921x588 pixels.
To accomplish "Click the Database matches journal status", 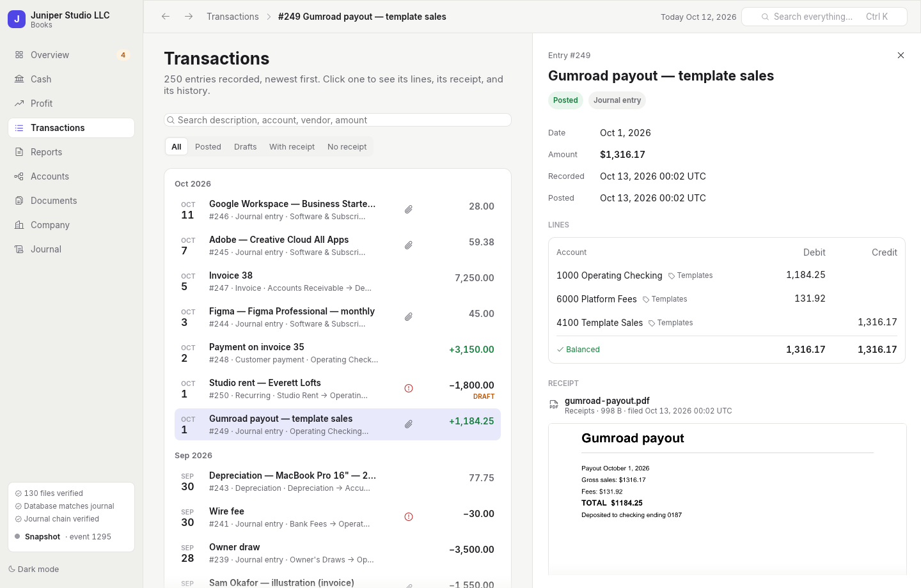I will [x=65, y=506].
